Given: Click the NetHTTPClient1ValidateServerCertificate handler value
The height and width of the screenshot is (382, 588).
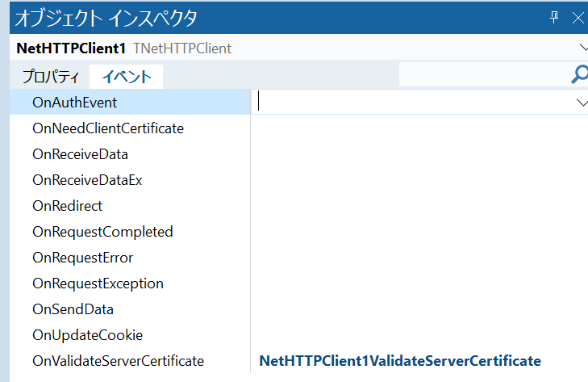Looking at the screenshot, I should [400, 361].
